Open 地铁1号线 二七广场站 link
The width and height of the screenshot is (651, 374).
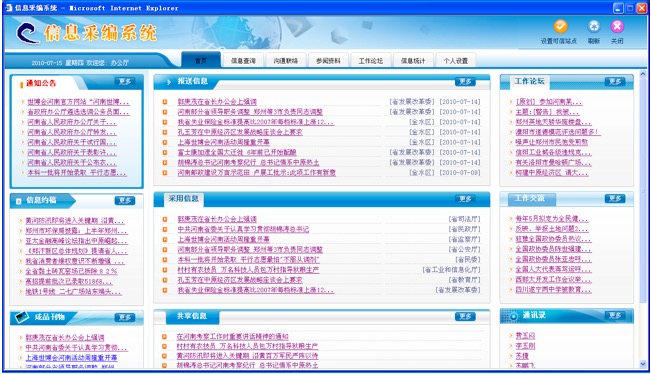point(73,292)
